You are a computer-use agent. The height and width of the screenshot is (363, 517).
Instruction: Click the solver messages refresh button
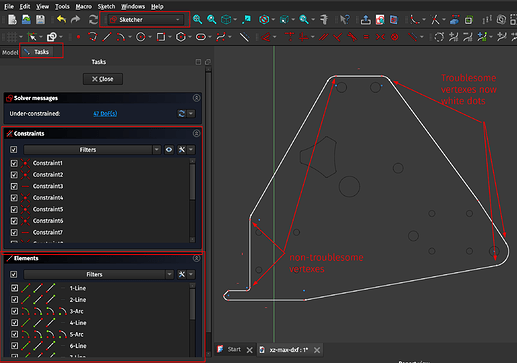[181, 114]
